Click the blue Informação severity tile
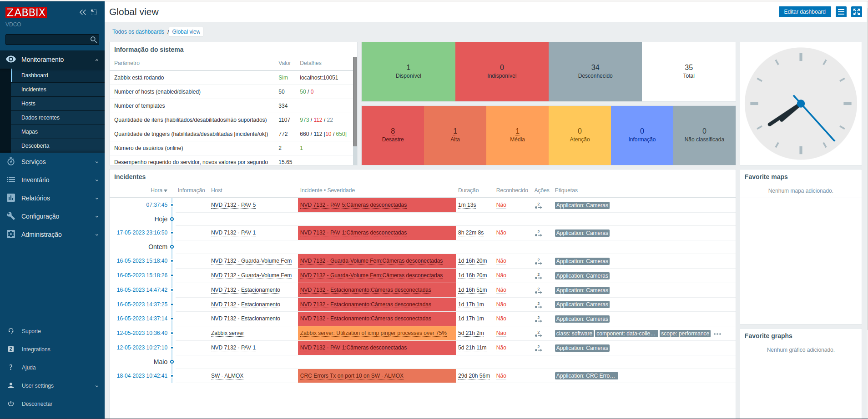The height and width of the screenshot is (419, 868). [x=642, y=135]
